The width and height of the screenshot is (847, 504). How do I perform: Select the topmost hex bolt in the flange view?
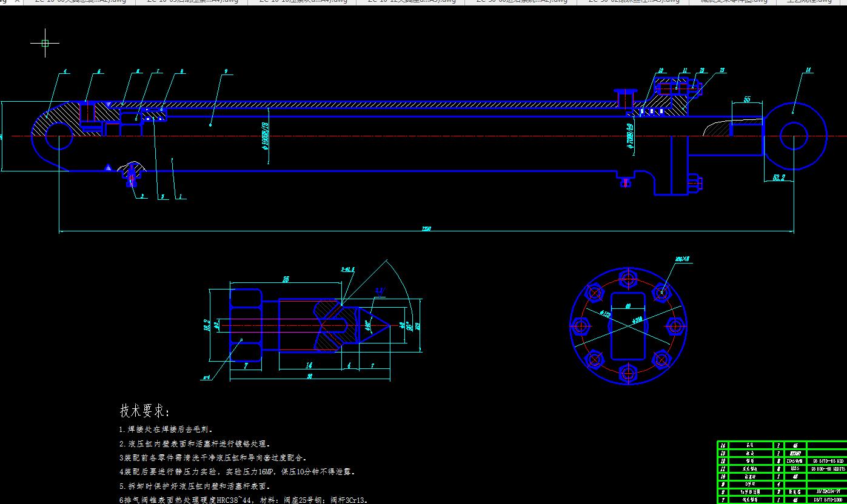click(628, 279)
